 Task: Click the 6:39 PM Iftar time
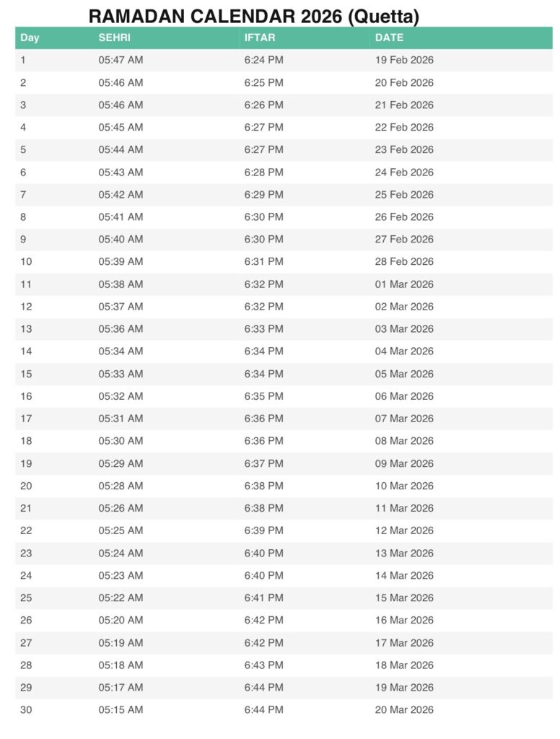[263, 530]
